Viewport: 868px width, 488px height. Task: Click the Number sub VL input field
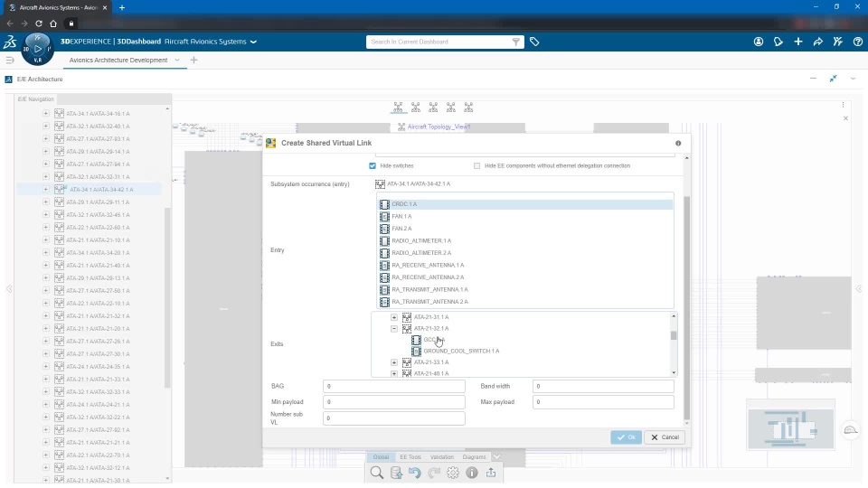pos(393,418)
